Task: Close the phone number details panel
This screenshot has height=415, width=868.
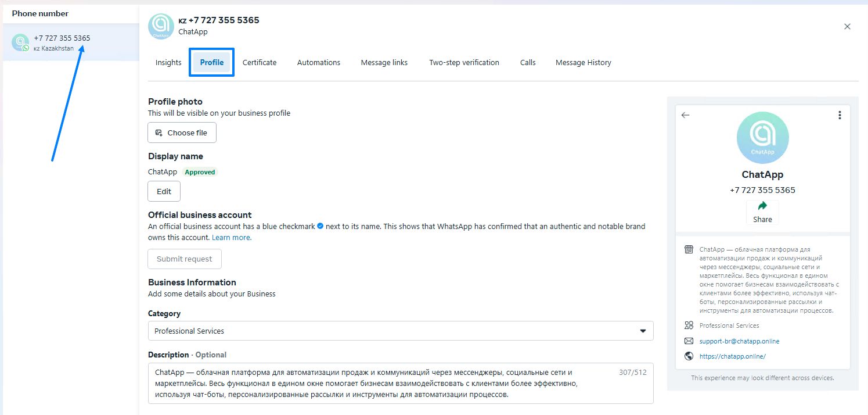Action: tap(847, 26)
